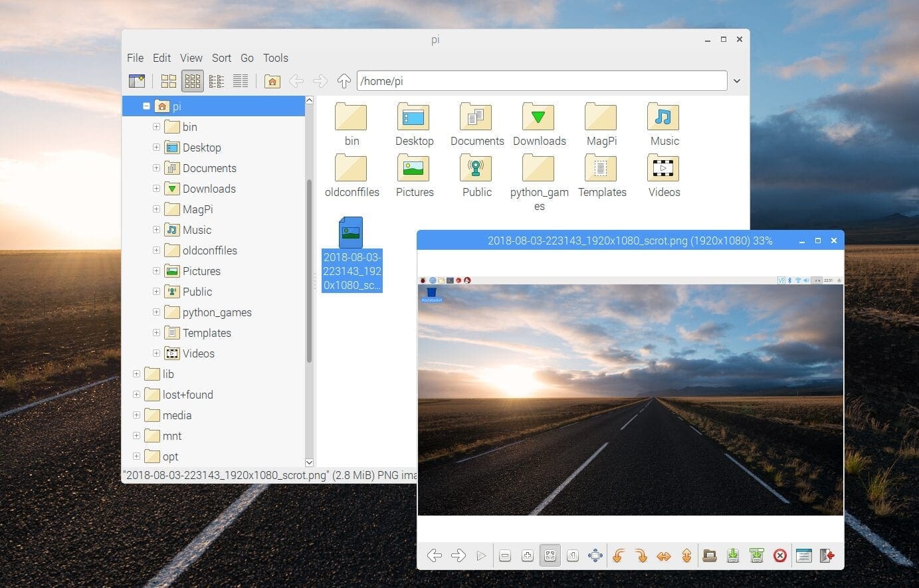This screenshot has height=588, width=919.
Task: Delete the image using red X icon
Action: [x=780, y=555]
